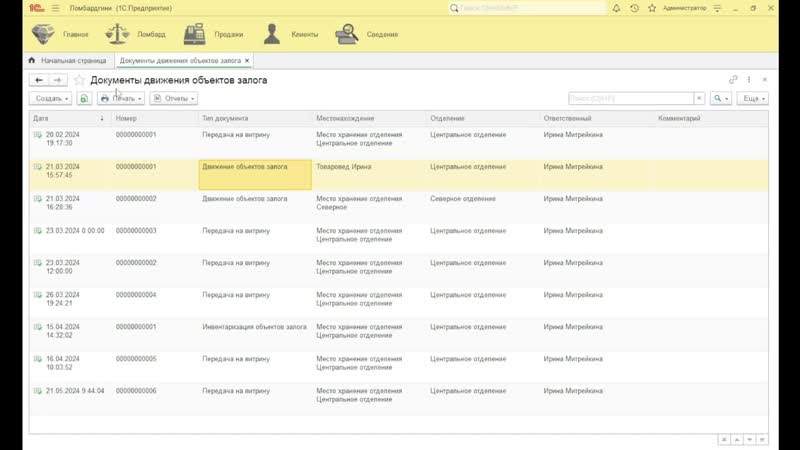Open the Главное section
The height and width of the screenshot is (450, 800).
pos(60,34)
